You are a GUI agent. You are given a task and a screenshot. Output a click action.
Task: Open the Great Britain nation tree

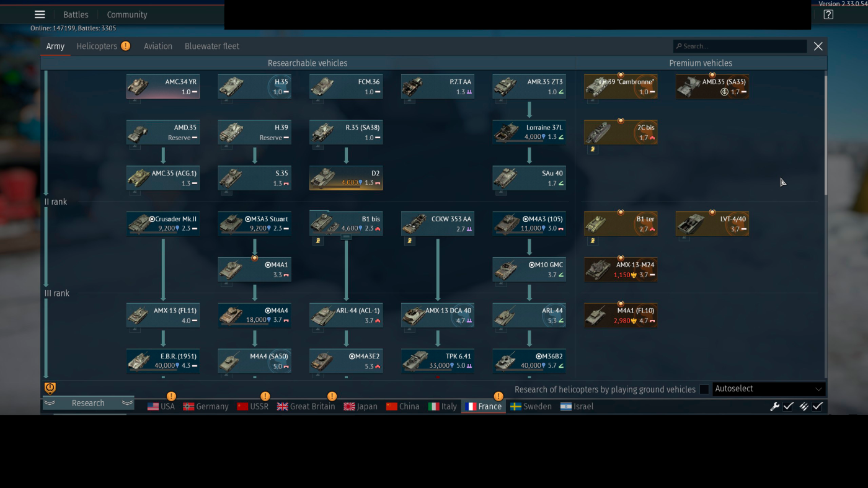coord(306,407)
